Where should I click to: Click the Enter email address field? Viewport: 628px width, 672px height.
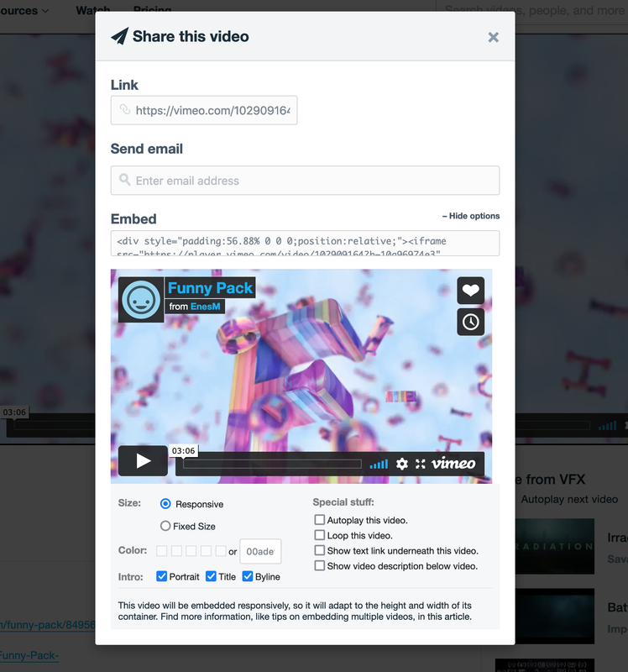(x=305, y=181)
